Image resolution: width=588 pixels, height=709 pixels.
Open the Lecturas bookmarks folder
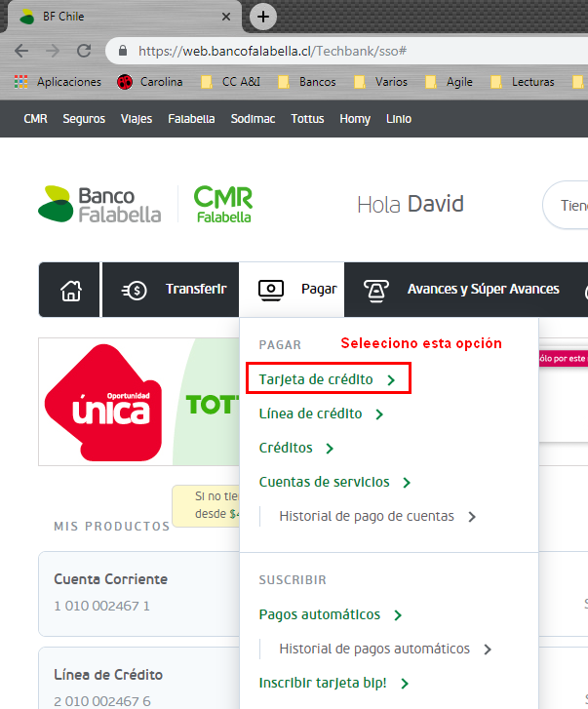(x=523, y=82)
